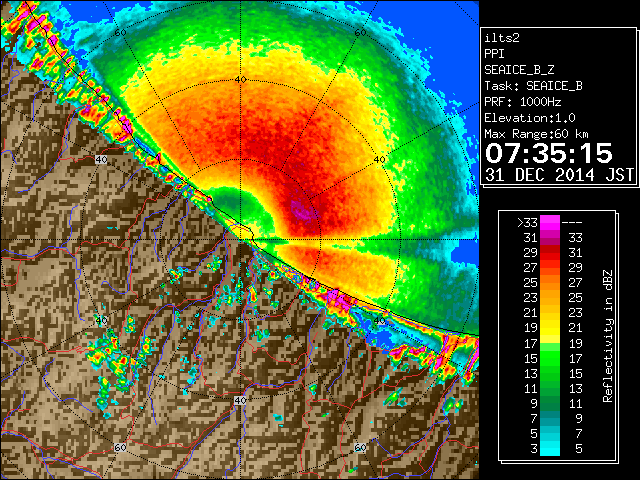Click the PRF: 1000Hz value
Screen dimensions: 640x480
(523, 102)
